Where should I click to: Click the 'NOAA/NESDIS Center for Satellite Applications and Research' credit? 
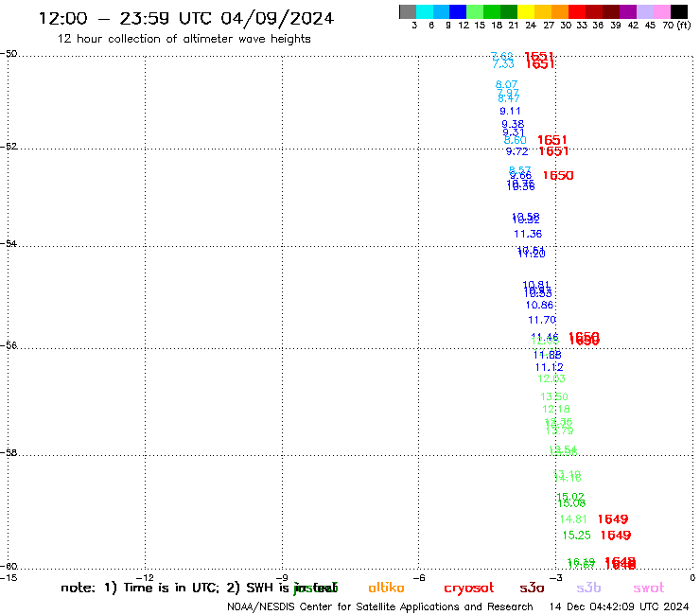pos(380,607)
